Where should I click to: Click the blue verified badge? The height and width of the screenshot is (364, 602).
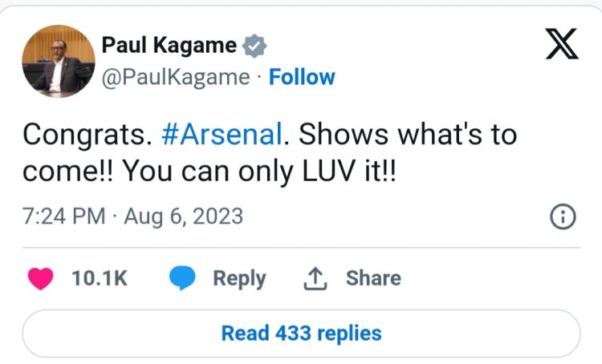coord(254,46)
